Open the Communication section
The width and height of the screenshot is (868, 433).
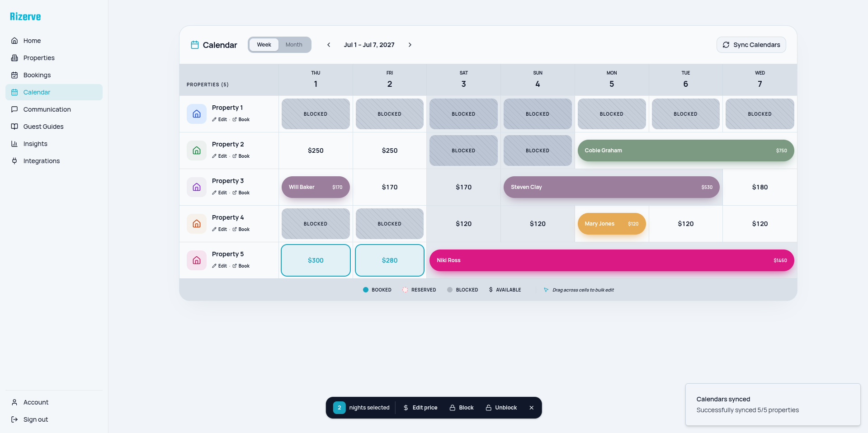pyautogui.click(x=54, y=109)
